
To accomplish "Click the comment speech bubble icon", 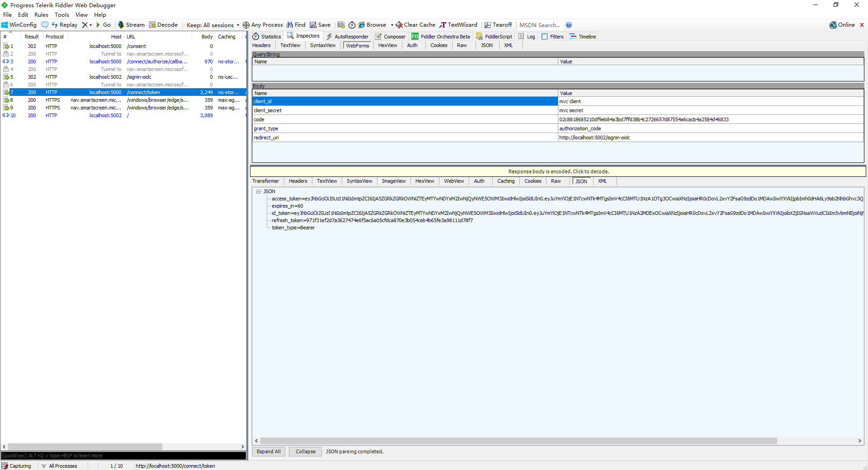I will (x=44, y=25).
